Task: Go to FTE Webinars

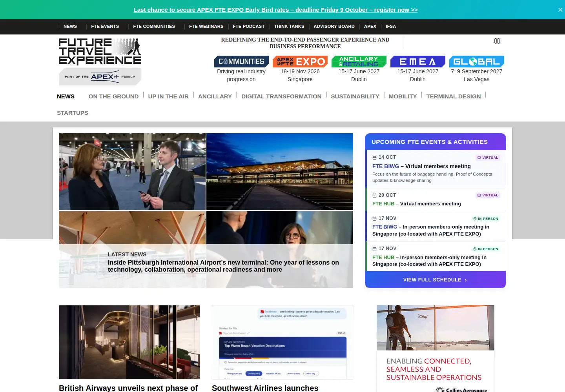Action: (x=206, y=26)
